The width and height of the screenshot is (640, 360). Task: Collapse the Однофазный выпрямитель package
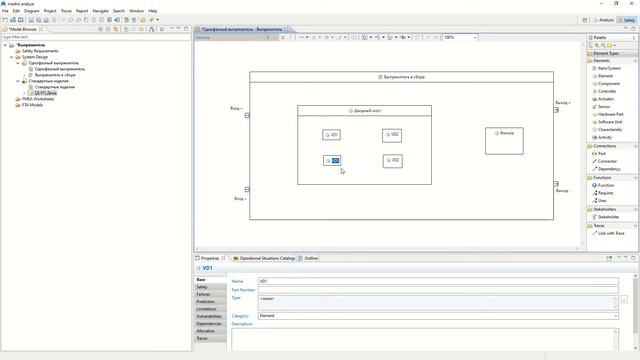[x=18, y=63]
